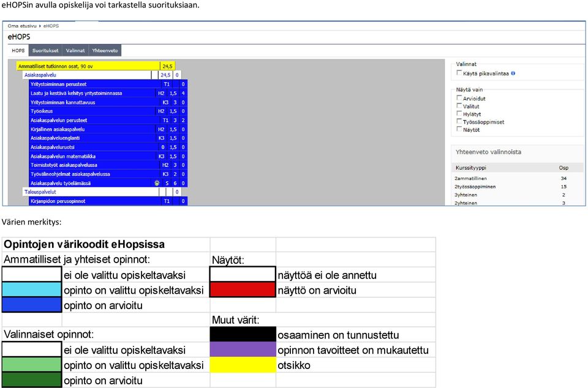Check the Näytöt filter

click(459, 129)
